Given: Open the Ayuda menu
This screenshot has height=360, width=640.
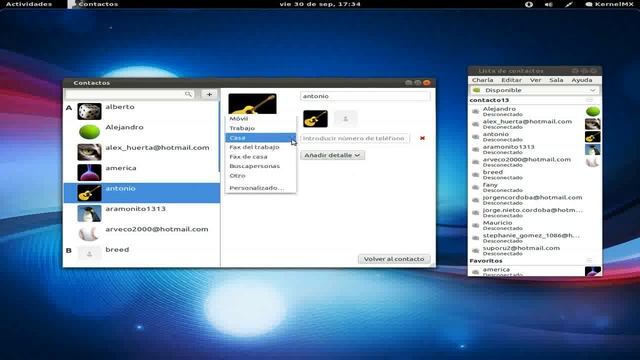Looking at the screenshot, I should click(x=582, y=80).
